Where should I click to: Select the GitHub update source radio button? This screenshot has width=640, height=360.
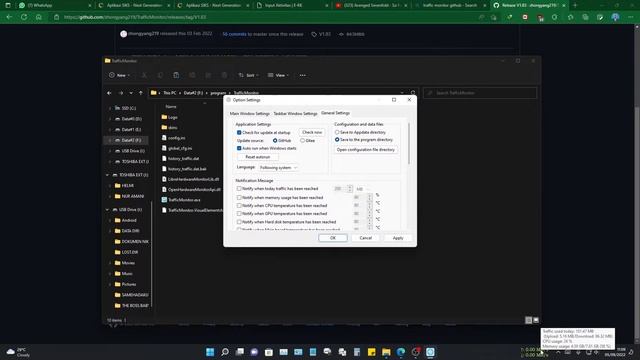(x=275, y=140)
